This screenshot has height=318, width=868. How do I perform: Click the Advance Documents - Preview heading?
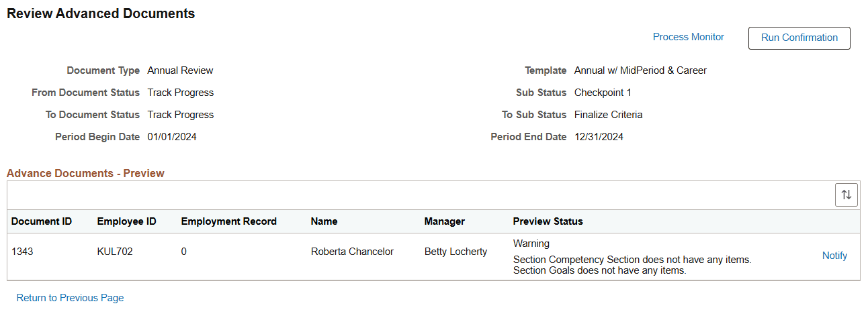click(85, 173)
